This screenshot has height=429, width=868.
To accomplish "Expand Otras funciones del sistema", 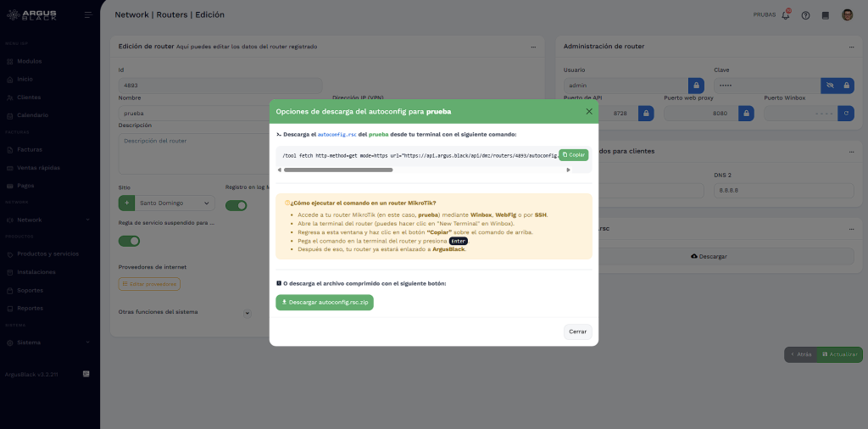I will tap(248, 314).
